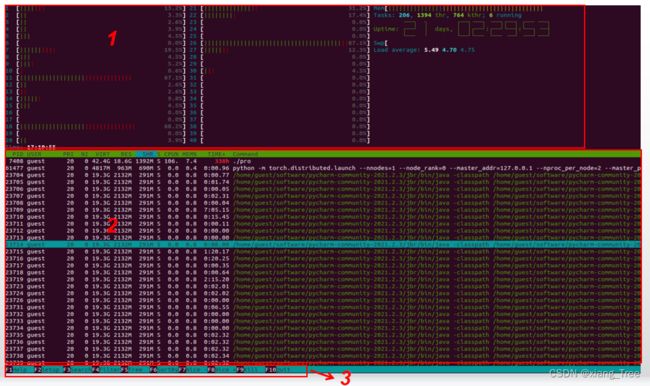650x386 pixels.
Task: Click the Uptime 21 days display
Action: click(x=462, y=29)
